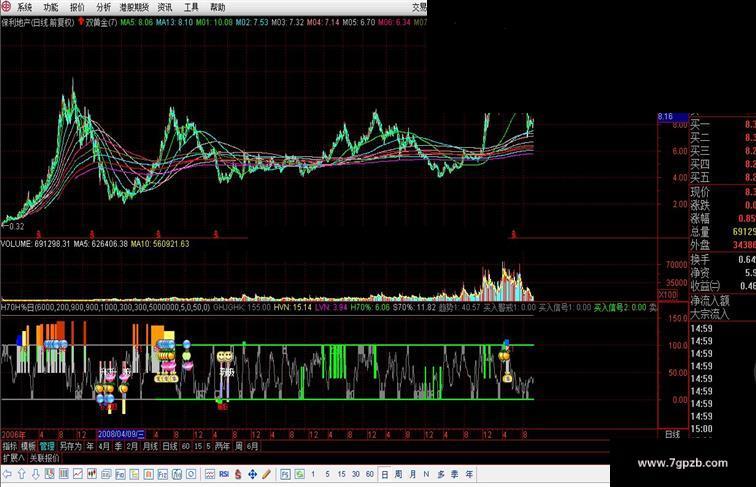Click the 净流入额 label in quote panel
This screenshot has height=487, width=756.
[710, 301]
